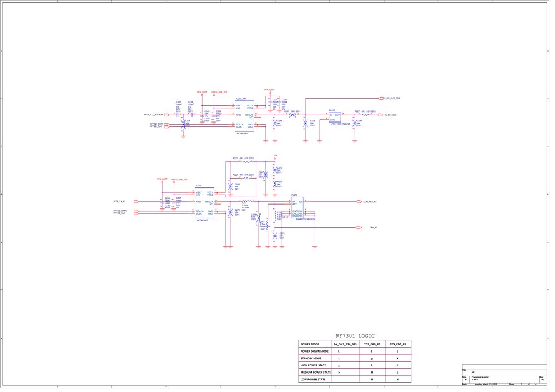Select the unpopulated capacitor C274 symbol
Screen dimensions: 555x392
275,236
